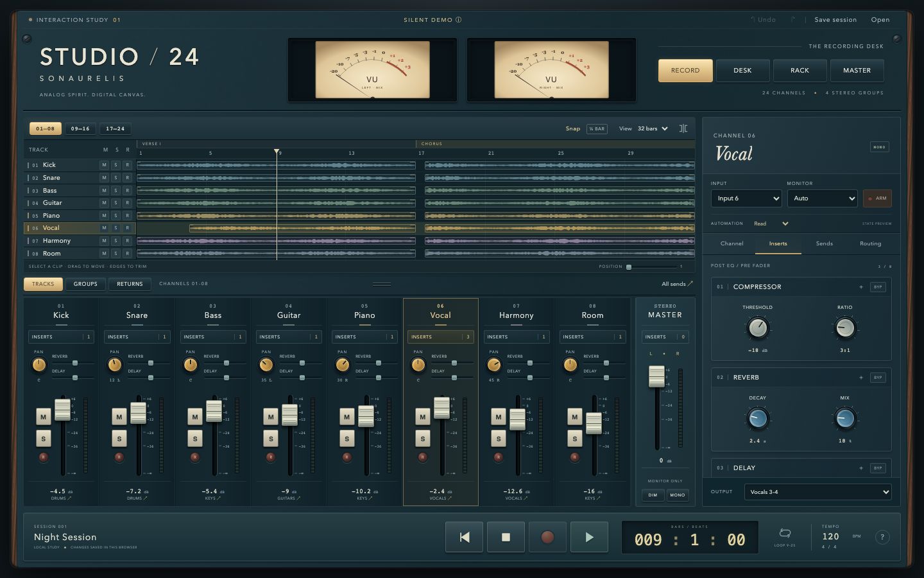Arm record on Vocal channel strip
The width and height of the screenshot is (924, 578).
[423, 457]
